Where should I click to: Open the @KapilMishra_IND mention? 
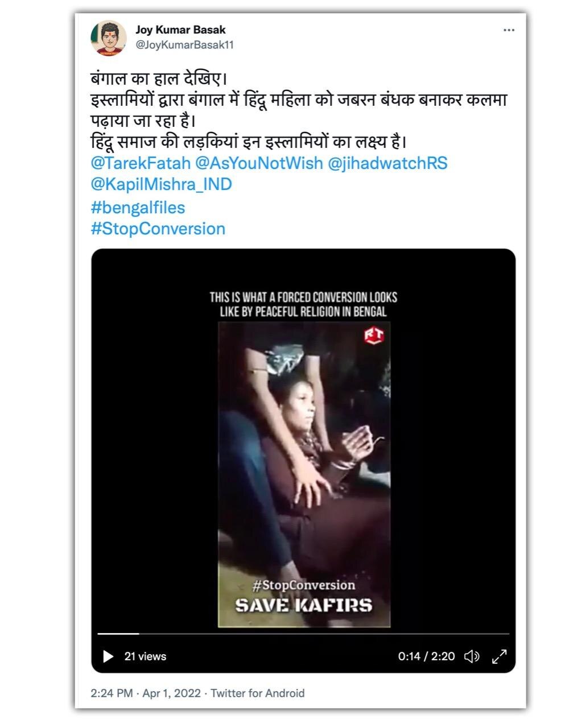click(161, 184)
